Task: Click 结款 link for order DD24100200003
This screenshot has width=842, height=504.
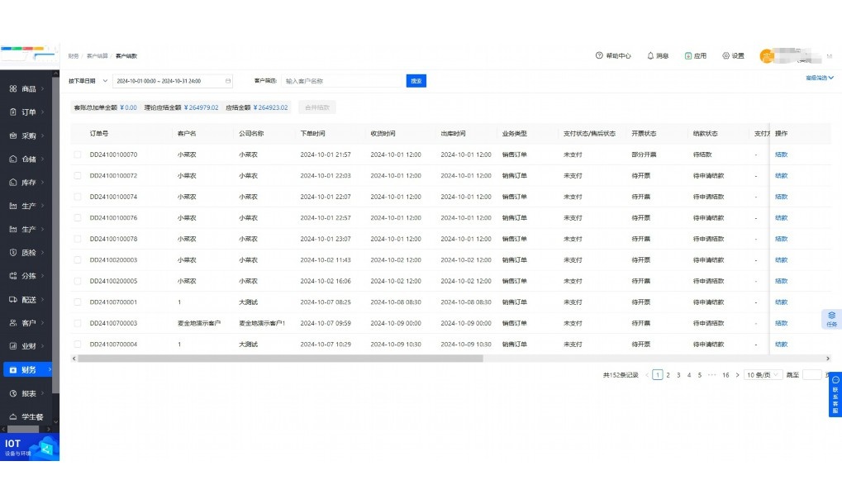Action: 780,259
